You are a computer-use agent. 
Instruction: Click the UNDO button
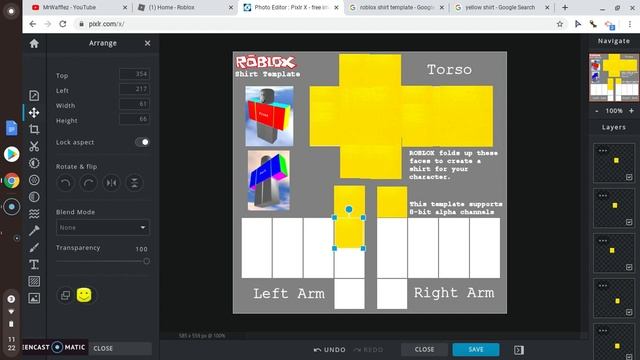(329, 350)
